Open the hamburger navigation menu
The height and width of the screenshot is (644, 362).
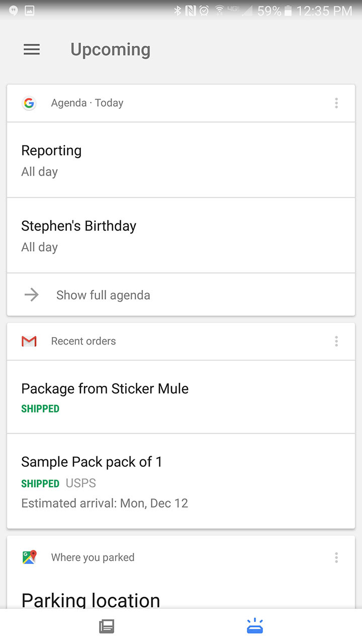point(32,49)
